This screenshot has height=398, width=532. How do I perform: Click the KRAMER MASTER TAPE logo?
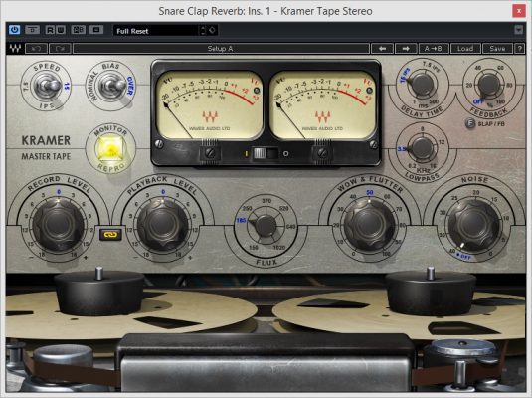point(46,148)
